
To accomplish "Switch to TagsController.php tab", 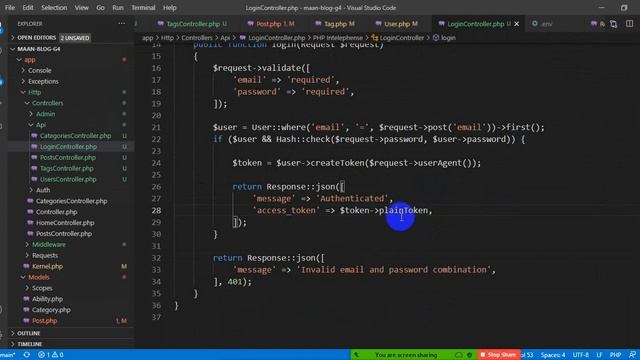I will 192,24.
